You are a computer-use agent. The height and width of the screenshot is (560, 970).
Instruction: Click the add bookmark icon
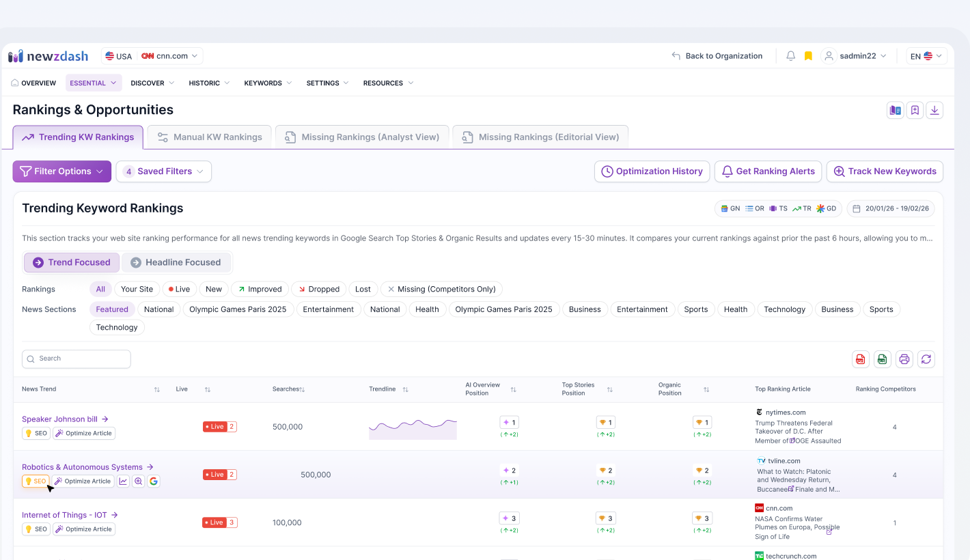(x=915, y=110)
